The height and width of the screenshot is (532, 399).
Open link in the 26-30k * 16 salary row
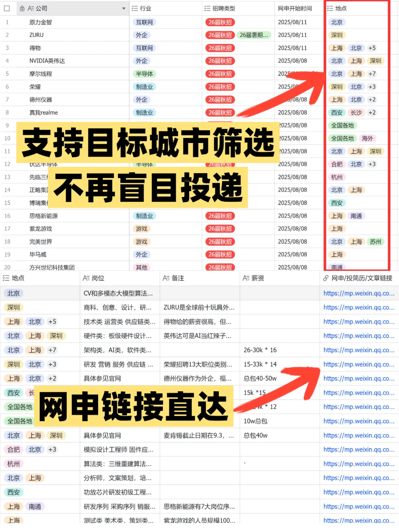pos(359,350)
